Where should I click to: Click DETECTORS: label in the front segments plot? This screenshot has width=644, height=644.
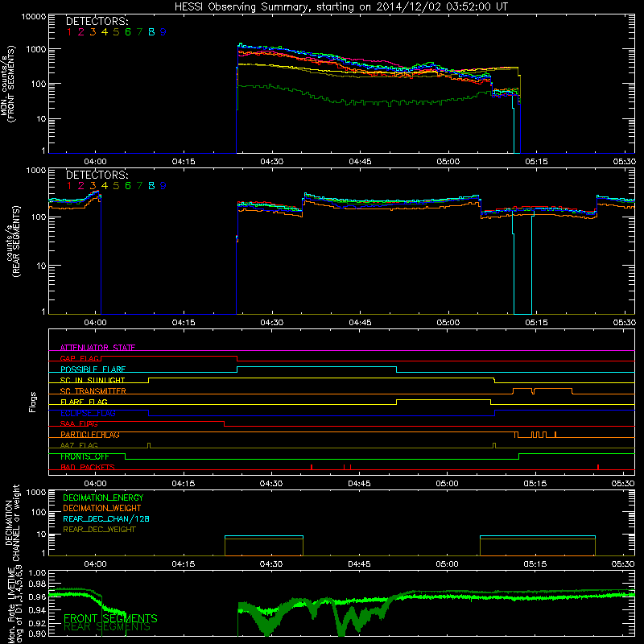coord(97,22)
